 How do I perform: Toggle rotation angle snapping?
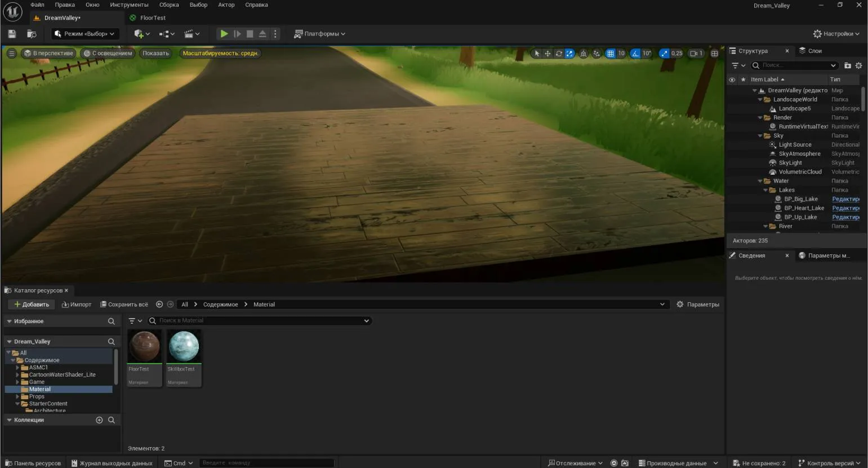pyautogui.click(x=635, y=54)
